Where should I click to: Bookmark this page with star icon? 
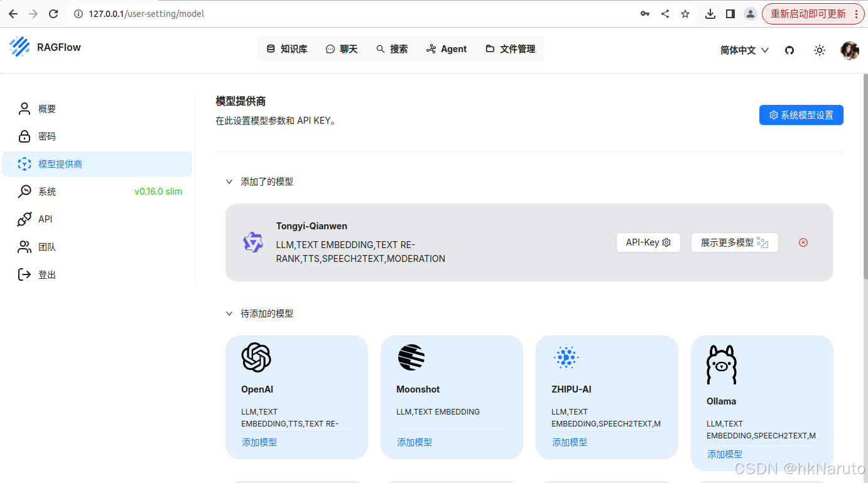tap(685, 14)
